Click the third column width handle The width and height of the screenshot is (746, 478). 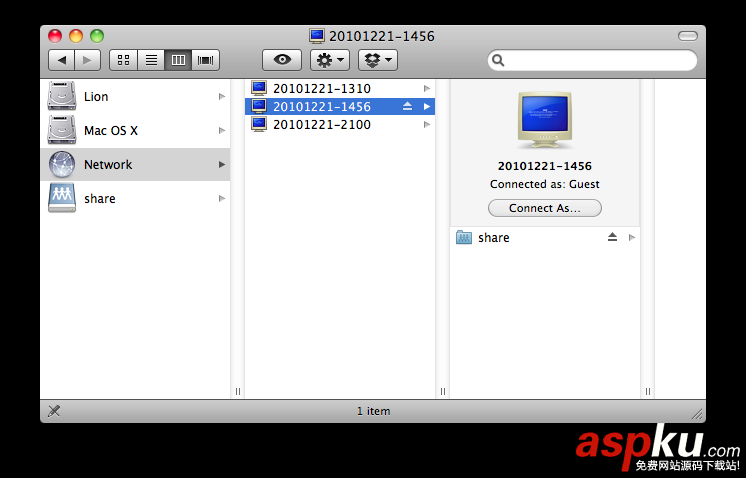[x=648, y=391]
